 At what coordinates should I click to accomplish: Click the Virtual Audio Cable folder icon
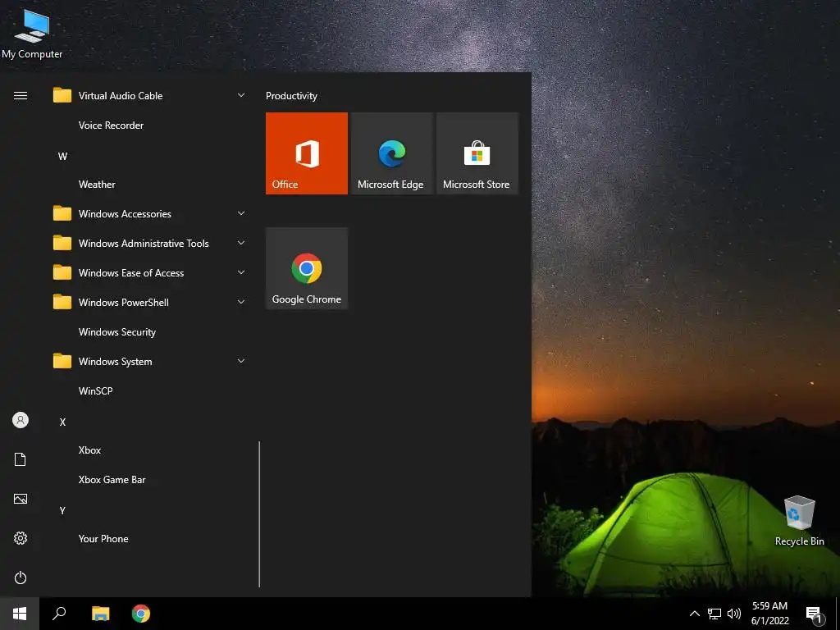click(62, 96)
